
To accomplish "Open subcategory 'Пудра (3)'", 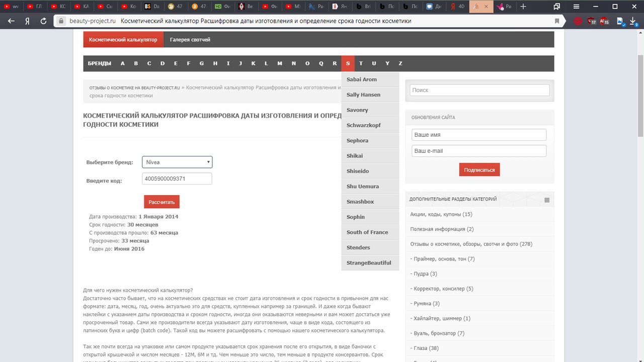I will (x=424, y=274).
